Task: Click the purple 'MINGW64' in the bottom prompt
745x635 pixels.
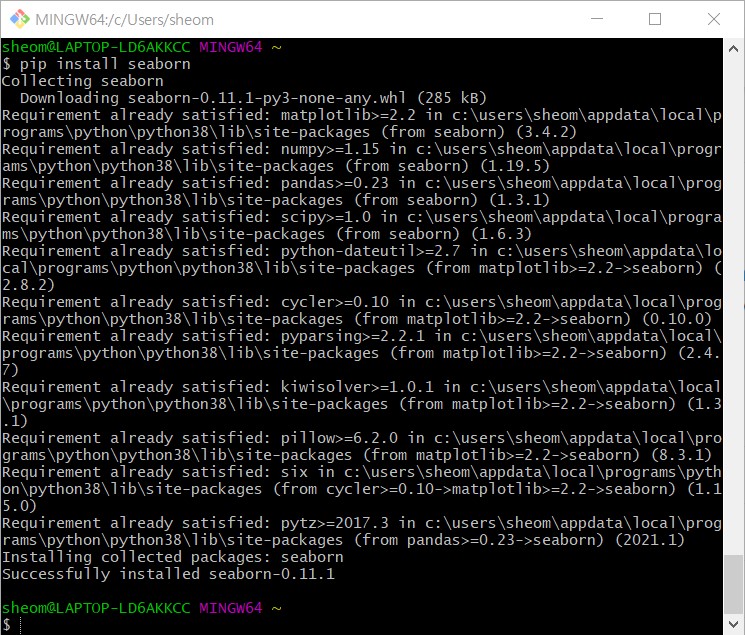Action: pos(230,608)
